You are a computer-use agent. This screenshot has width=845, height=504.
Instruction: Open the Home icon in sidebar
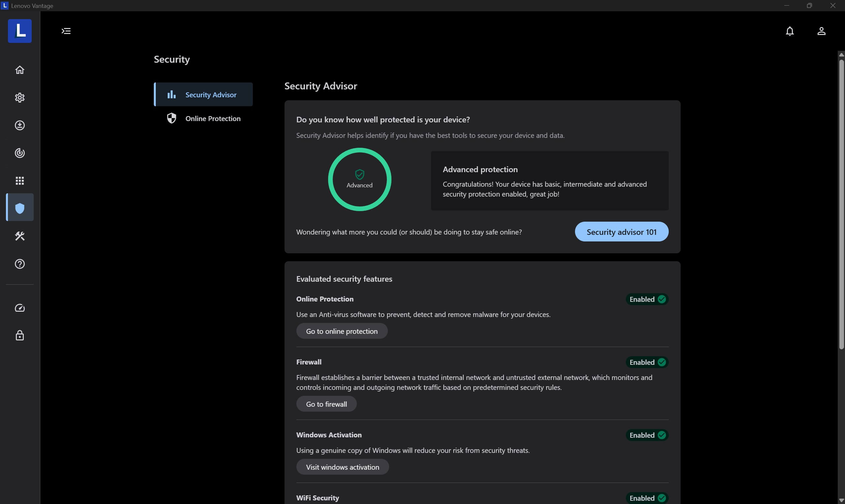(x=20, y=70)
